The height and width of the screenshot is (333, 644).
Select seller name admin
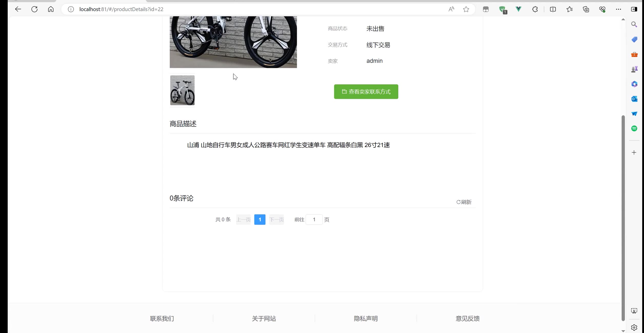click(374, 61)
